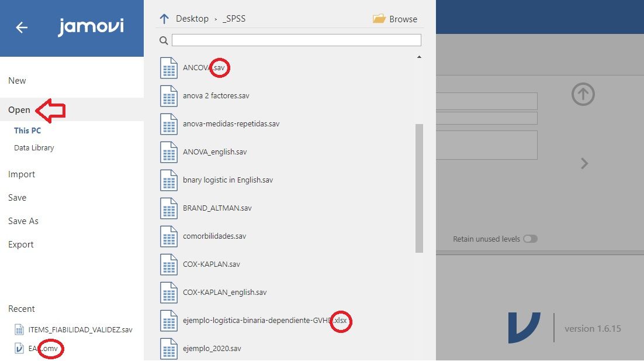Toggle the Retain unused levels switch
644x361 pixels.
click(x=531, y=239)
